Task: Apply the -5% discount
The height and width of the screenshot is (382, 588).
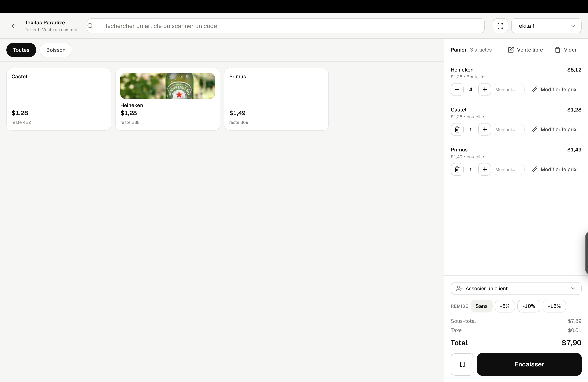Action: [505, 306]
